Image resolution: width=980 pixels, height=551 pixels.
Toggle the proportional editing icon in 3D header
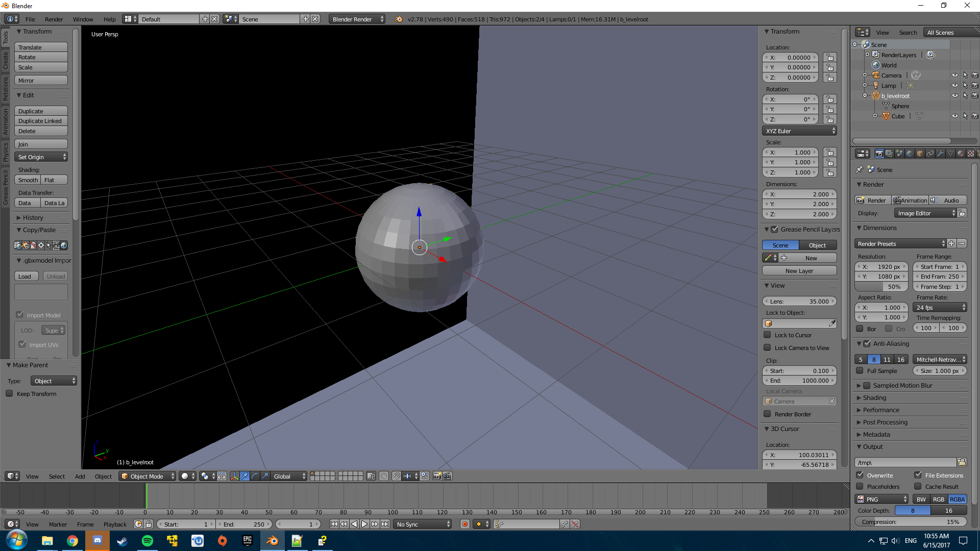tap(384, 476)
